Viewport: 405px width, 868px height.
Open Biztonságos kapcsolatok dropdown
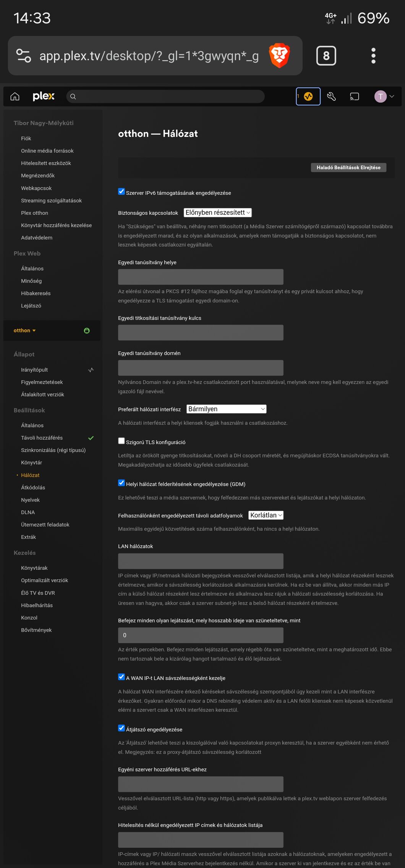point(218,213)
